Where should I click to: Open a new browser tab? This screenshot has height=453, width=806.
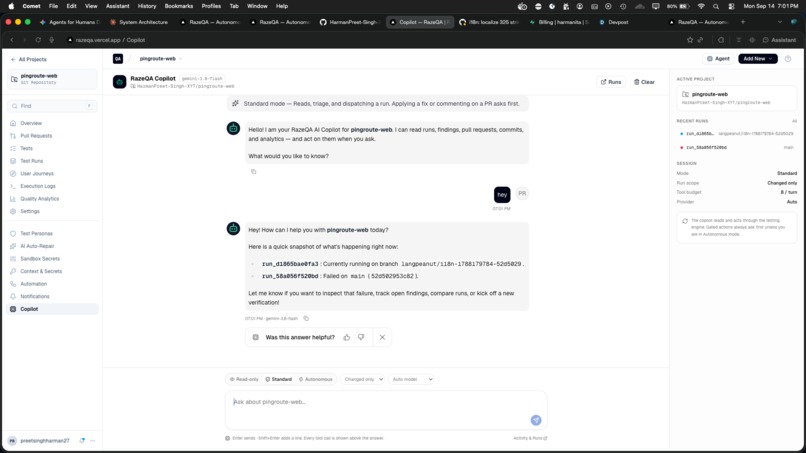[x=742, y=22]
